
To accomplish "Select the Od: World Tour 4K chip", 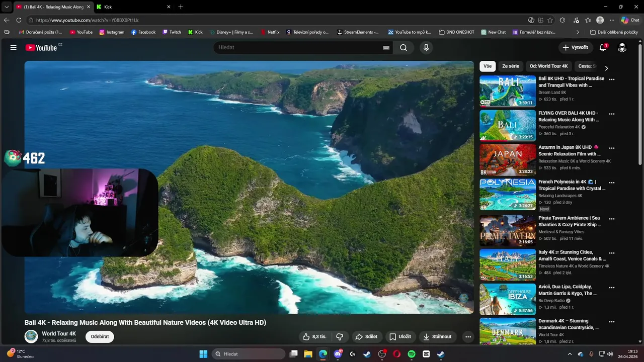I will [x=548, y=66].
